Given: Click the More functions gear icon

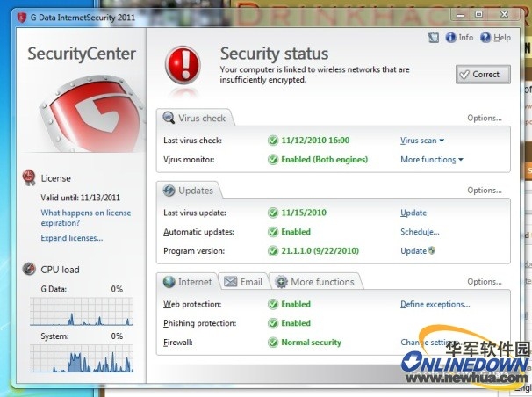Looking at the screenshot, I should tap(281, 282).
